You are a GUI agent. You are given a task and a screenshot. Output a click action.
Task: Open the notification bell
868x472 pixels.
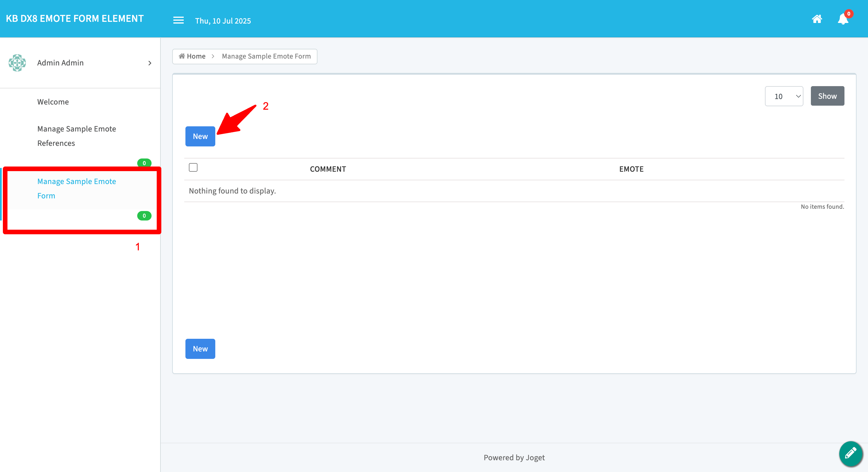coord(843,19)
